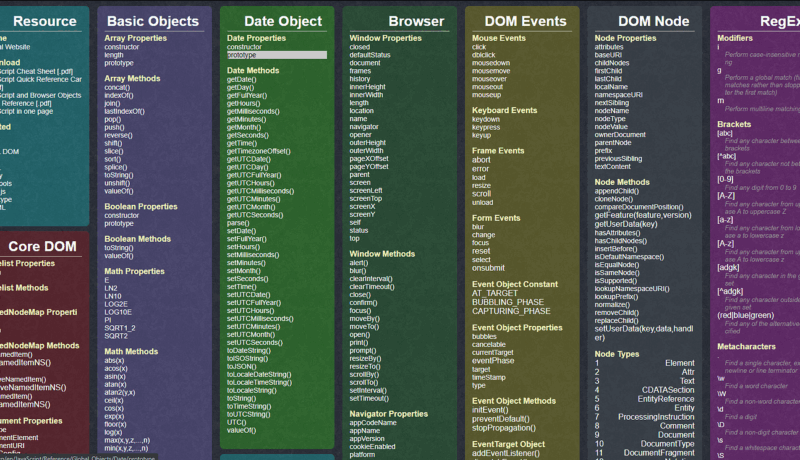Open navigator under Window Properties
Image resolution: width=800 pixels, height=460 pixels.
pos(364,127)
